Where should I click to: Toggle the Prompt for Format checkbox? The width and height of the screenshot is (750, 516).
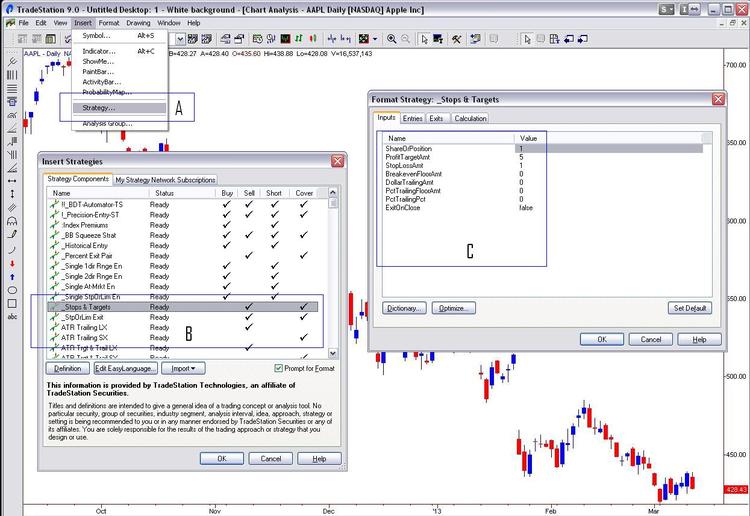[x=278, y=368]
